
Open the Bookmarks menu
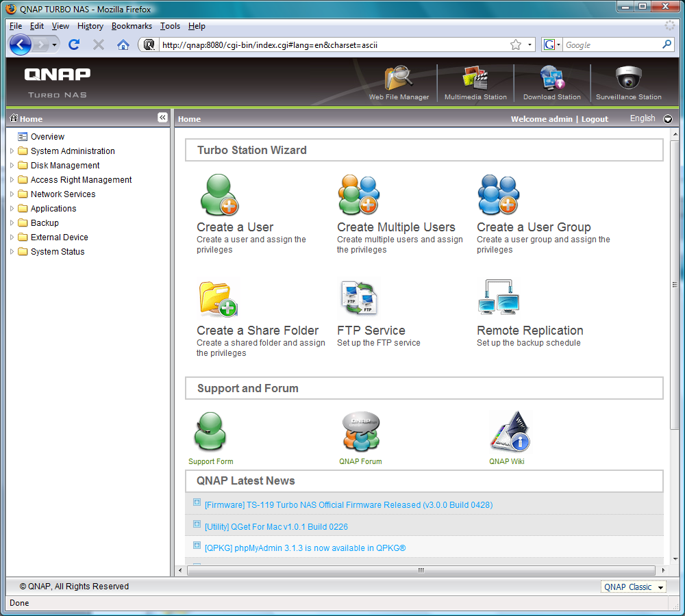[x=132, y=26]
